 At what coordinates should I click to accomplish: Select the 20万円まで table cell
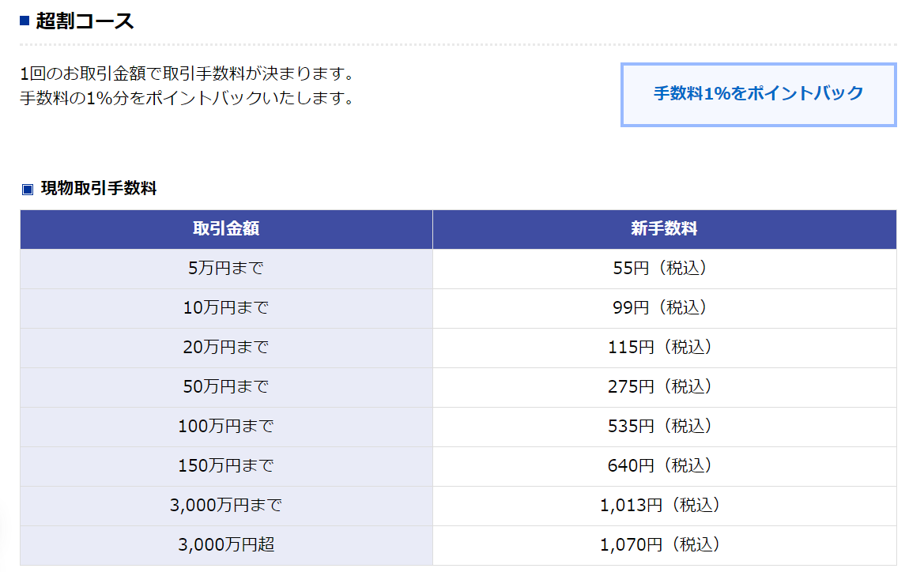point(225,348)
